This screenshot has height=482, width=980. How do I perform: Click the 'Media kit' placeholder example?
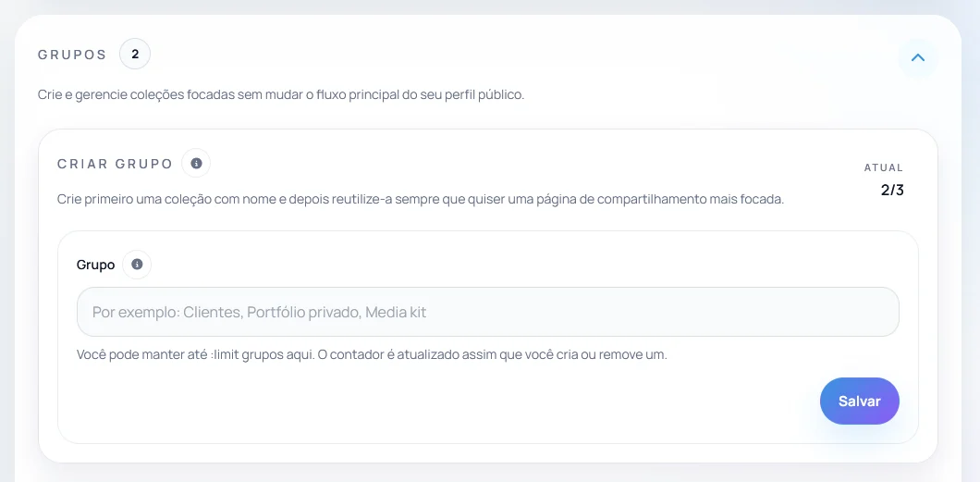[x=396, y=312]
